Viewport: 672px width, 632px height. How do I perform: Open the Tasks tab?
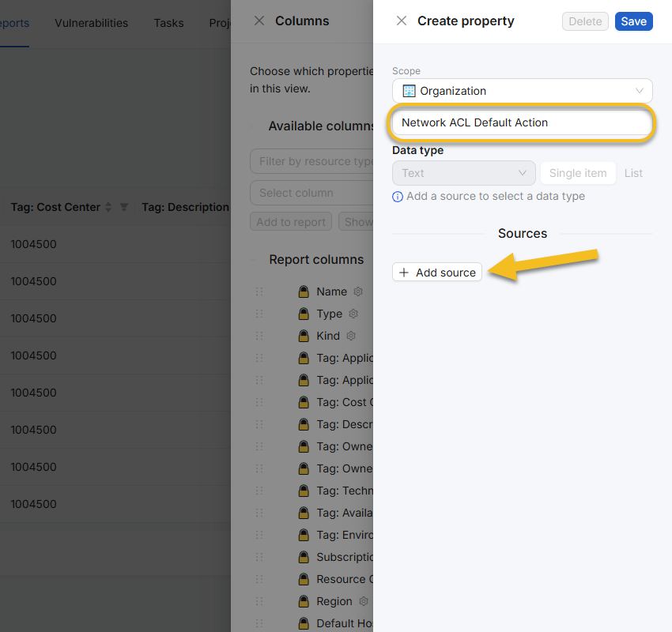click(168, 23)
